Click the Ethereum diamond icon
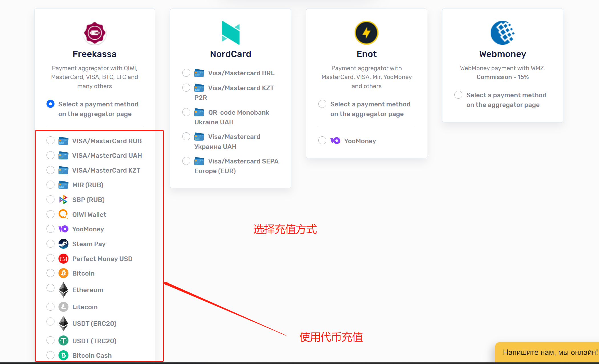Viewport: 599px width, 364px height. coord(63,290)
